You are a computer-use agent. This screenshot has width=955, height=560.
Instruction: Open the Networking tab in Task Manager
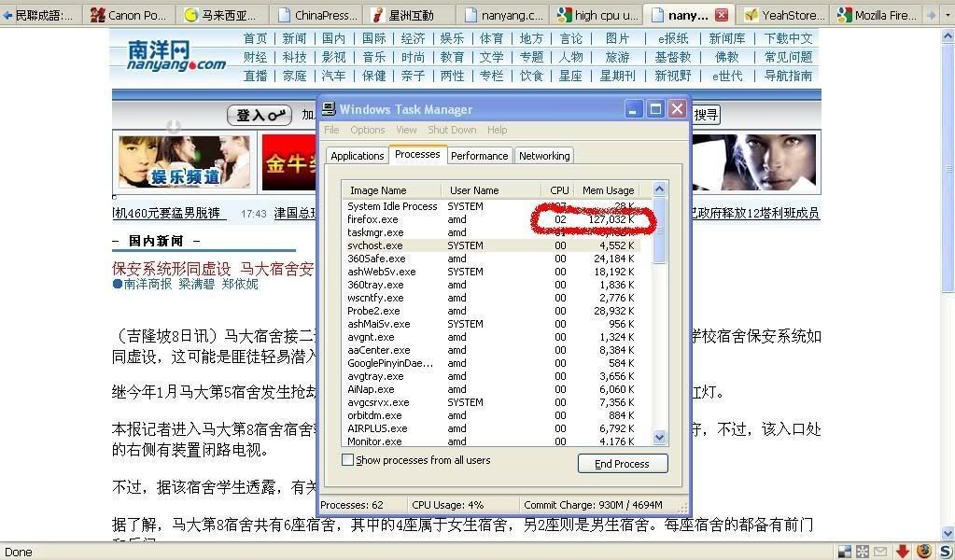pos(544,156)
